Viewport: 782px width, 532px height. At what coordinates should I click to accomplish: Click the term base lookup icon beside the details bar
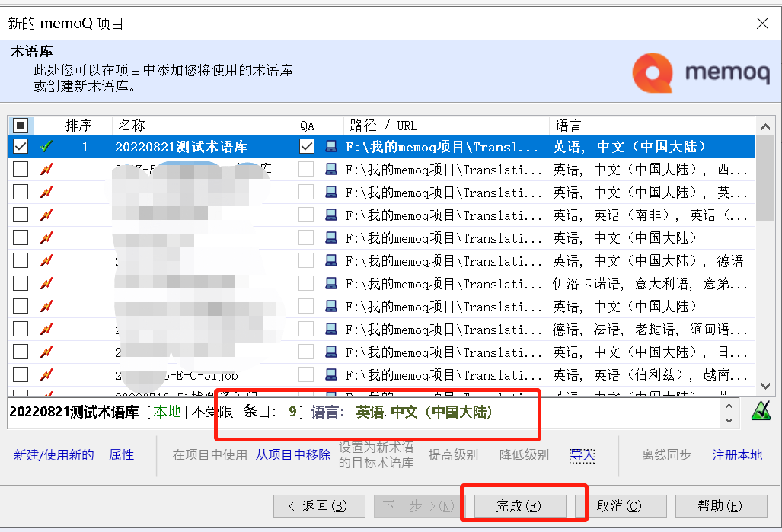pyautogui.click(x=761, y=411)
